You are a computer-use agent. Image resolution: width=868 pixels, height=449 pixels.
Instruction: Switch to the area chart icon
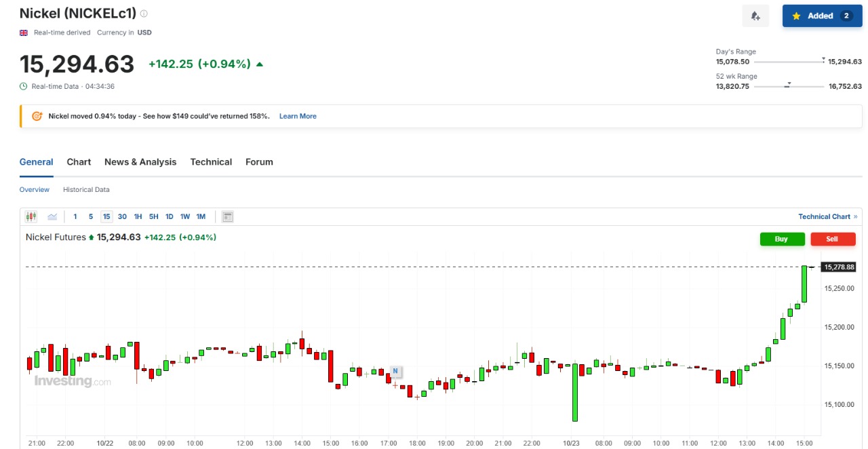click(x=52, y=217)
